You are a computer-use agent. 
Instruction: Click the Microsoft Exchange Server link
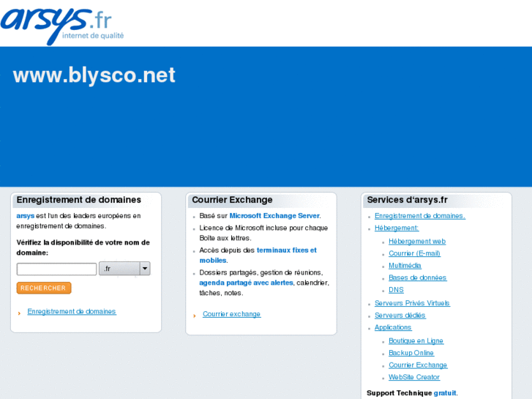(274, 216)
